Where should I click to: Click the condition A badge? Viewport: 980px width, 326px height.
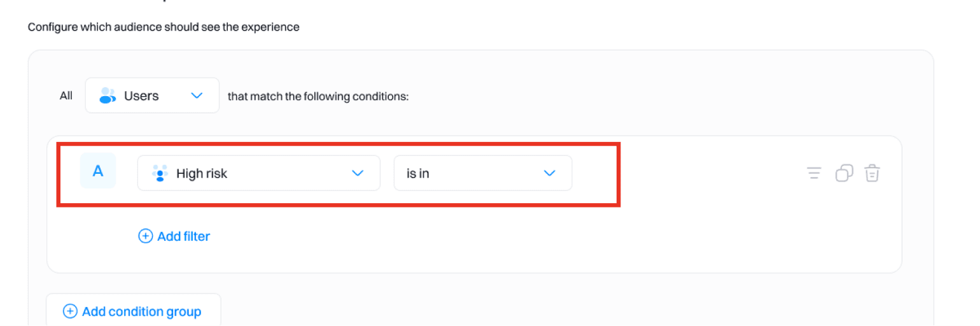coord(98,171)
